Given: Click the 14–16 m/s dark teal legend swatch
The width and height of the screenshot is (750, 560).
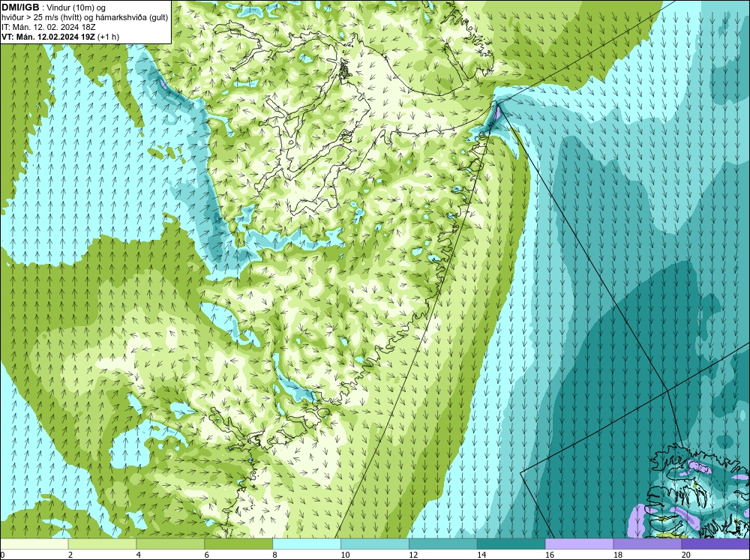Looking at the screenshot, I should 511,544.
